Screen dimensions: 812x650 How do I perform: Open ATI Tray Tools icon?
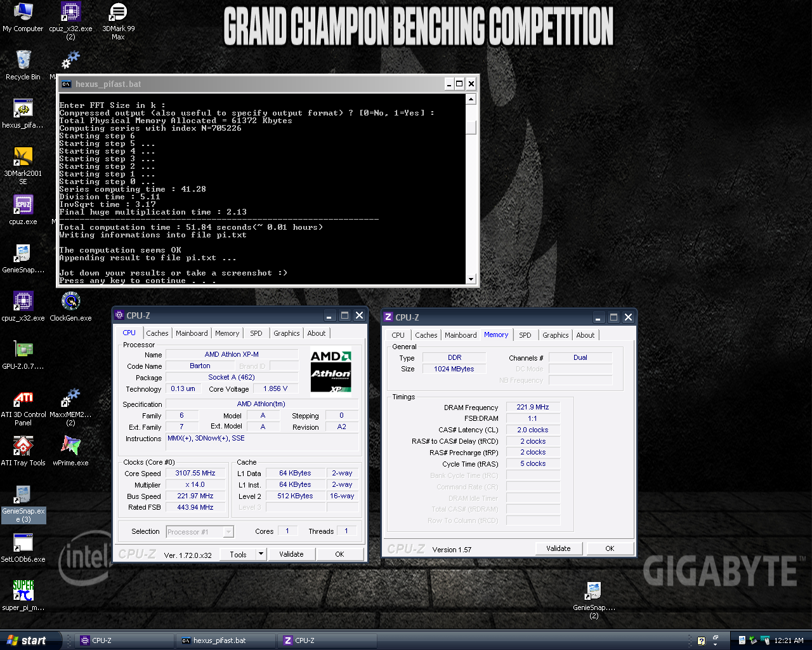click(x=23, y=451)
